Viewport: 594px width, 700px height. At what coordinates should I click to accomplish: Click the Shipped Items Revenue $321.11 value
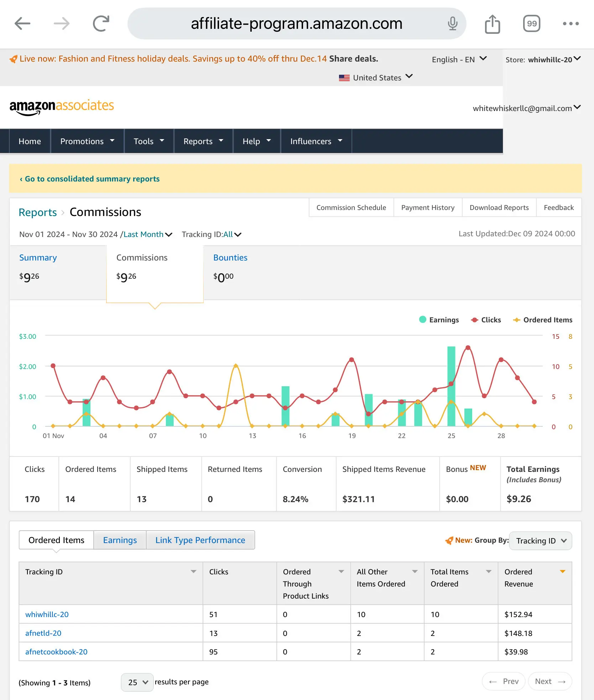point(359,499)
